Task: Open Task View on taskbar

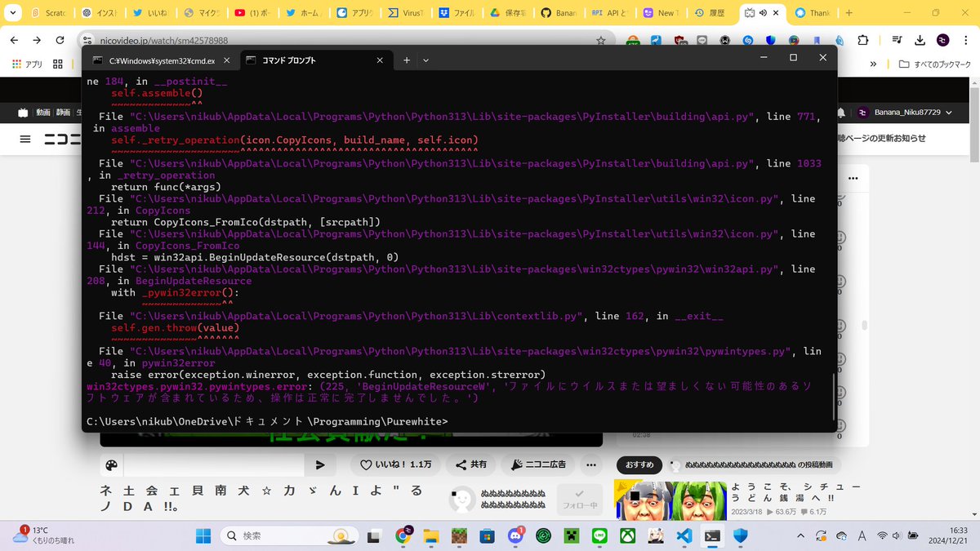Action: coord(373,535)
